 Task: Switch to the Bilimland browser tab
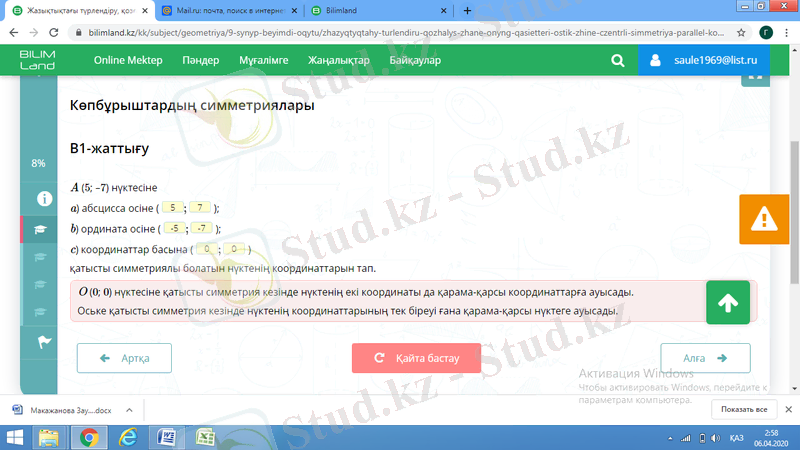tap(379, 10)
